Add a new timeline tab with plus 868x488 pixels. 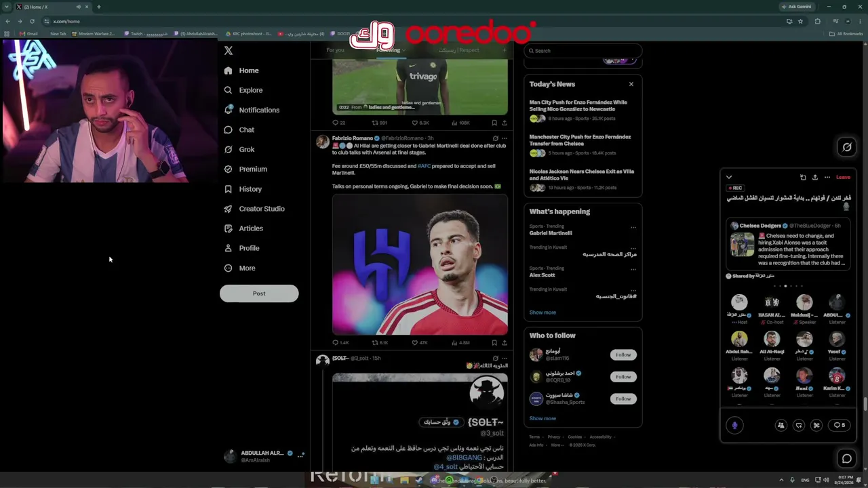(504, 50)
